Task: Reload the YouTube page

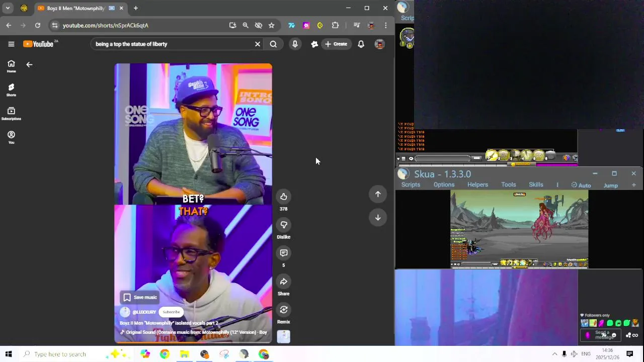Action: pyautogui.click(x=38, y=25)
